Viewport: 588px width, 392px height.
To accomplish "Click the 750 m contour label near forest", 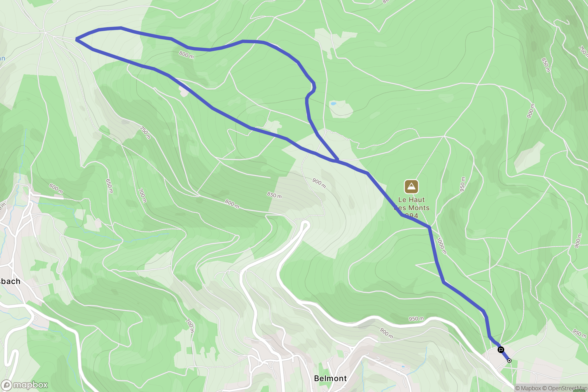I will point(146,132).
